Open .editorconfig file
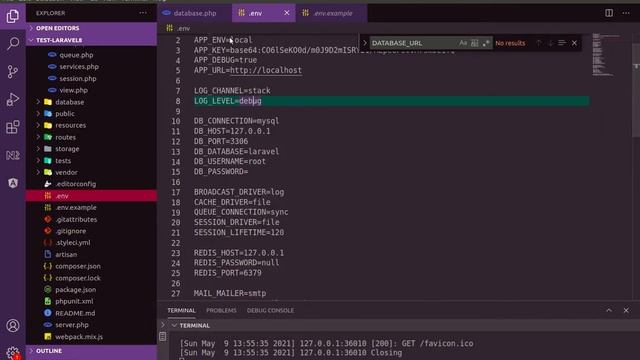The image size is (640, 360). pos(76,184)
